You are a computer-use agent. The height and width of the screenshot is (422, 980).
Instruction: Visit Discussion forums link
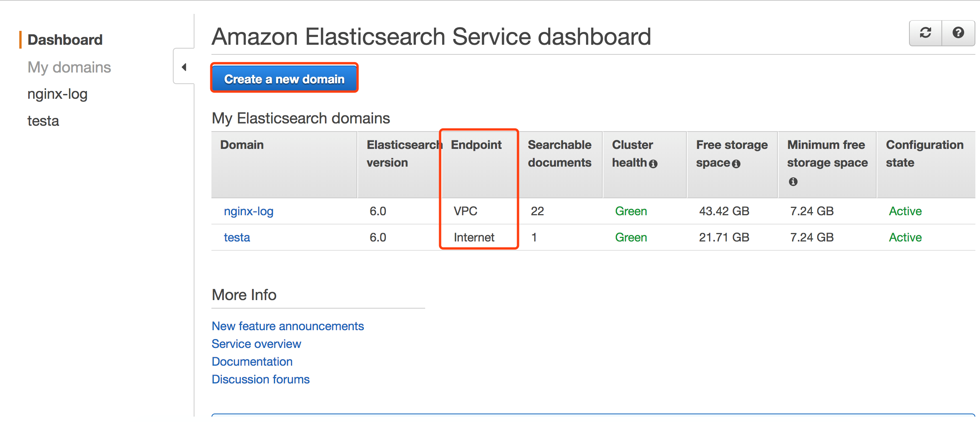coord(260,379)
